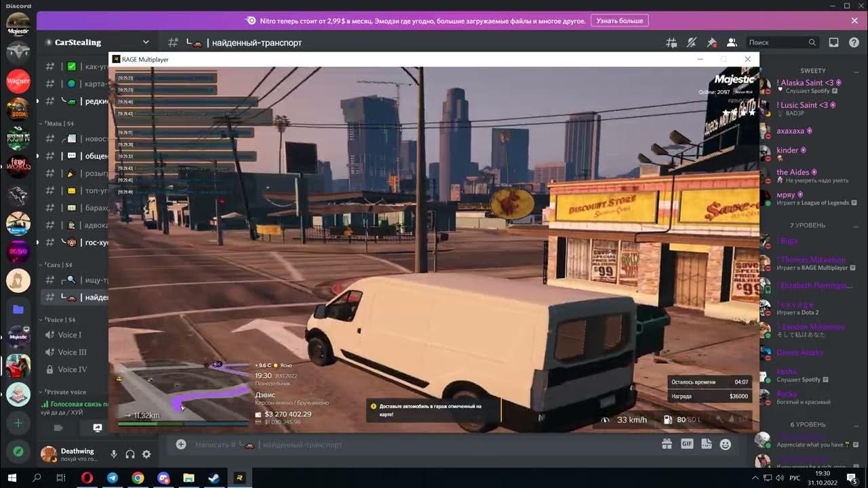Toggle deafen headphones in user panel
868x488 pixels.
tap(130, 455)
